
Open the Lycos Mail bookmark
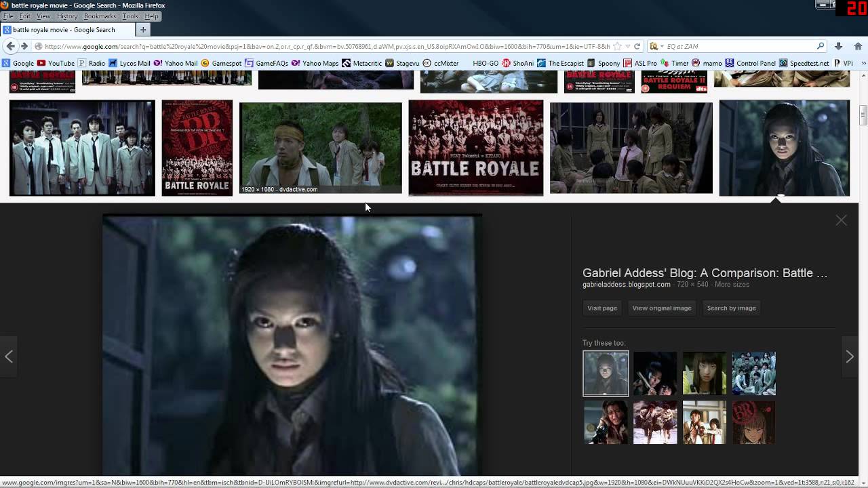[x=130, y=63]
